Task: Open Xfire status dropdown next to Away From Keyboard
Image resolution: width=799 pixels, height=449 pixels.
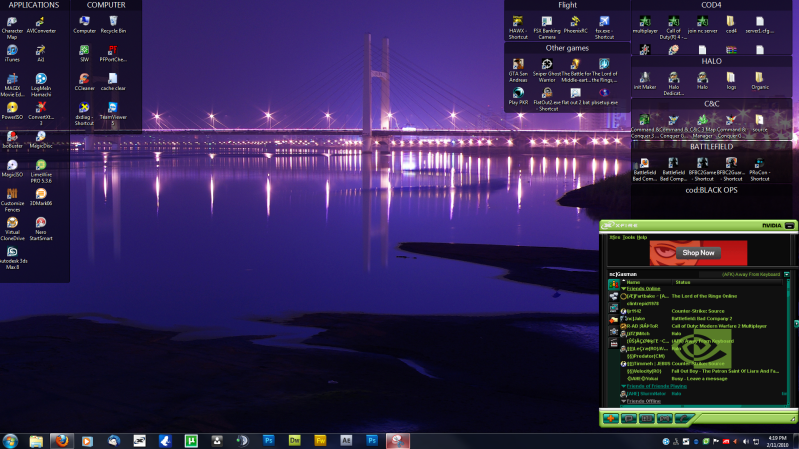Action: pos(787,274)
